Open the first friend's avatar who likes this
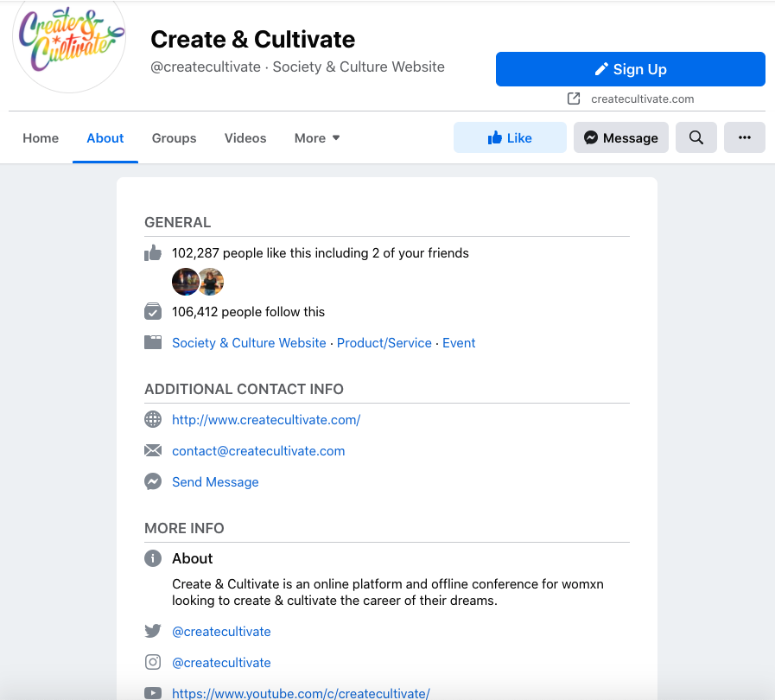Viewport: 775px width, 700px height. (x=185, y=282)
